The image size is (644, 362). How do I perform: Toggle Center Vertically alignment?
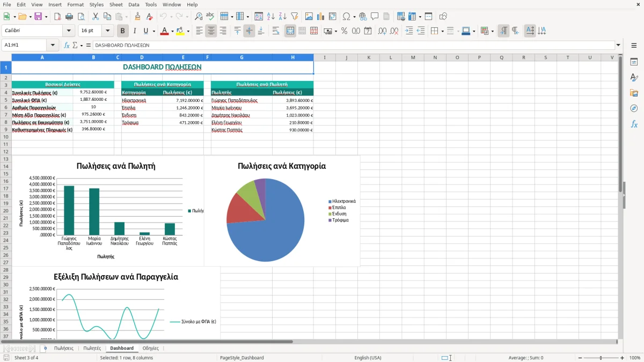(249, 31)
